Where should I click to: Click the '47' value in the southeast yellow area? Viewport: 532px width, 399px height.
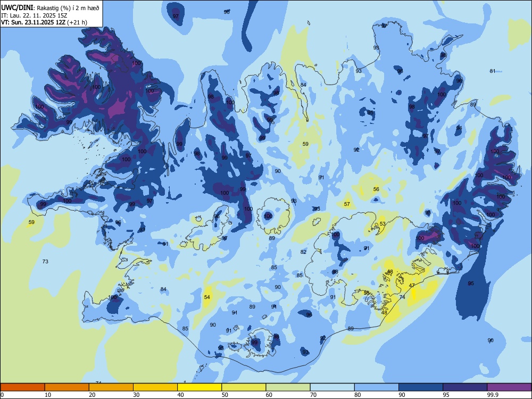coord(412,286)
